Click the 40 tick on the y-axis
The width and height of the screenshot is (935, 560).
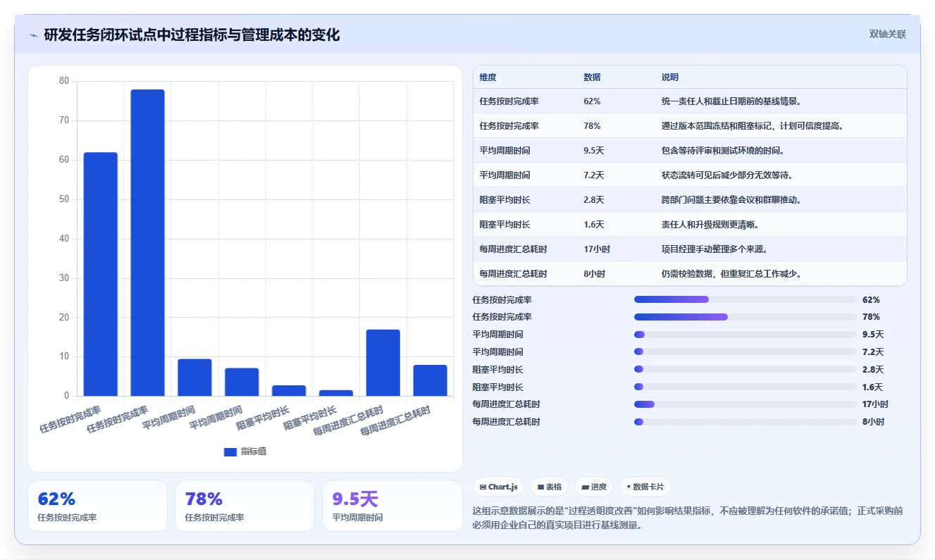tap(64, 239)
